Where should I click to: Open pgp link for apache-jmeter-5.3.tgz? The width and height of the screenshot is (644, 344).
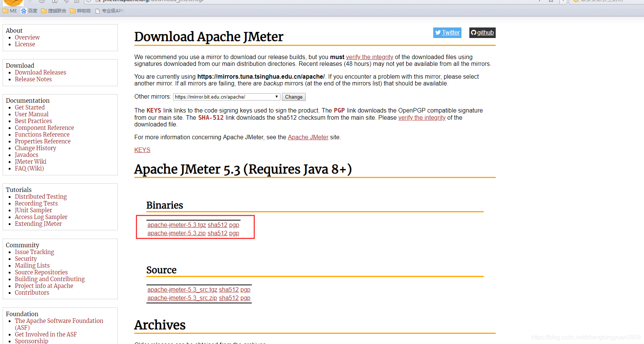tap(234, 225)
